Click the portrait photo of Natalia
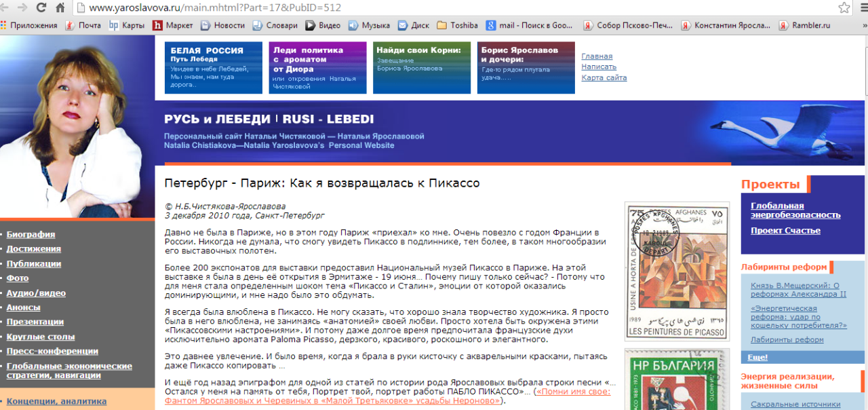 click(x=77, y=126)
